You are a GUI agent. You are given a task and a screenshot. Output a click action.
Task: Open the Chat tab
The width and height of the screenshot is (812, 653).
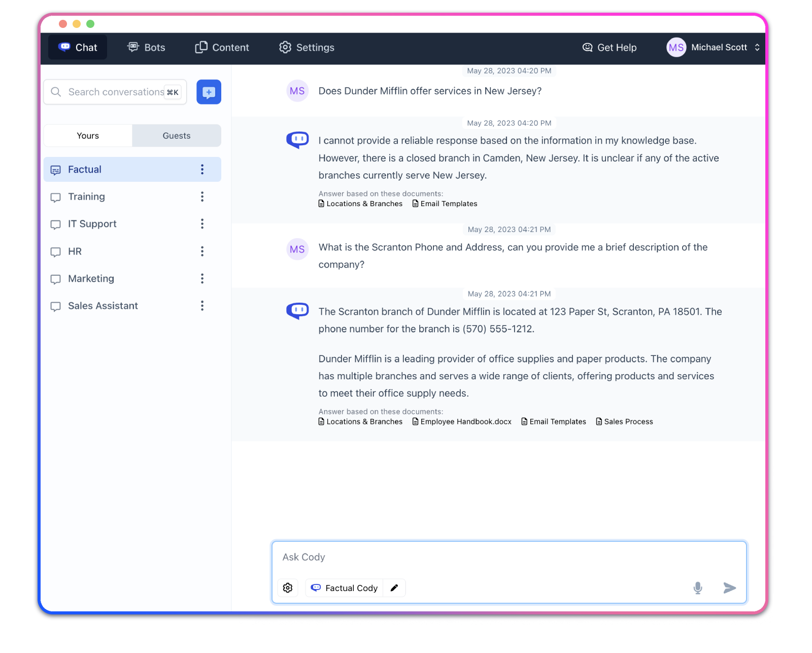click(78, 47)
